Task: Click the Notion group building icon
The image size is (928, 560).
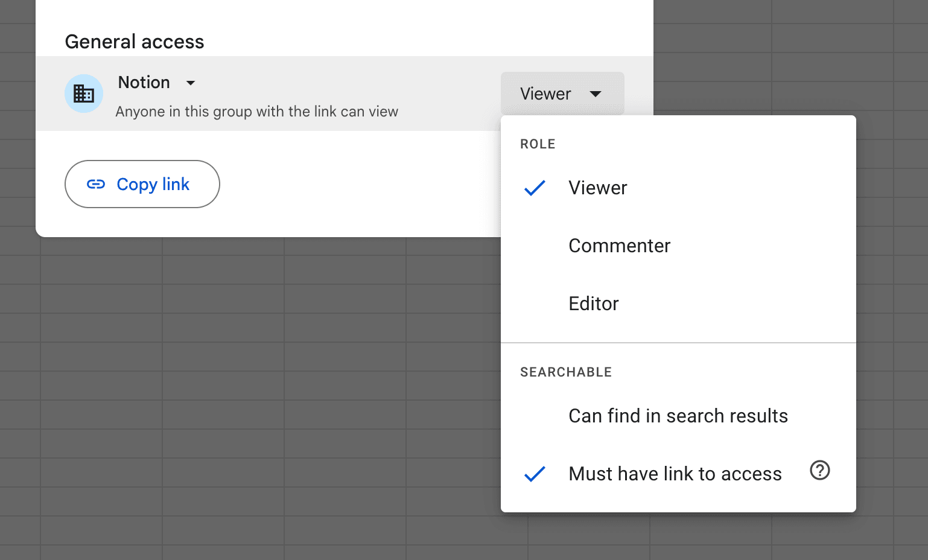Action: tap(84, 94)
